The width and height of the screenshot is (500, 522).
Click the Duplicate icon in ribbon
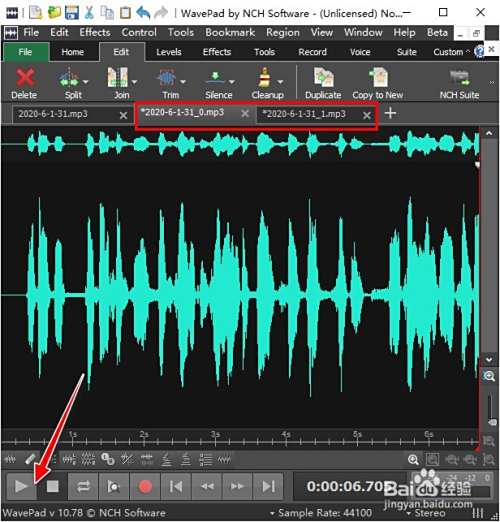pyautogui.click(x=323, y=77)
